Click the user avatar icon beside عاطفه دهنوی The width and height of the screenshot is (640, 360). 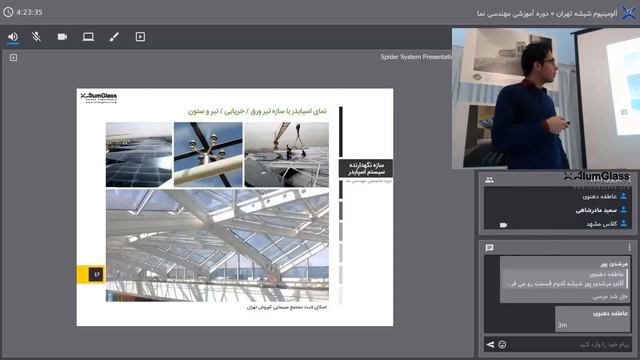pos(623,196)
